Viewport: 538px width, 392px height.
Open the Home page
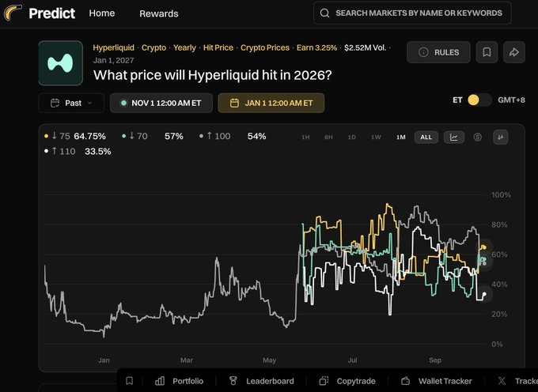pyautogui.click(x=102, y=13)
